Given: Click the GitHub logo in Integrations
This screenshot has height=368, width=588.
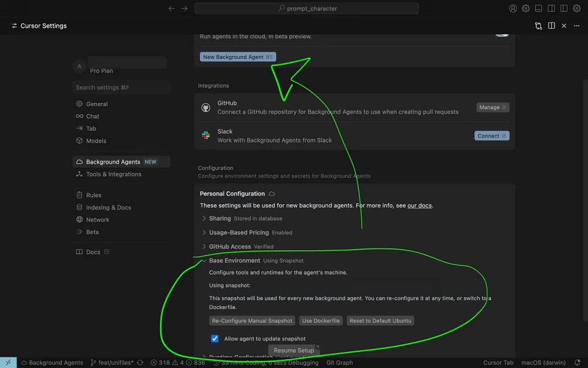Looking at the screenshot, I should point(206,107).
